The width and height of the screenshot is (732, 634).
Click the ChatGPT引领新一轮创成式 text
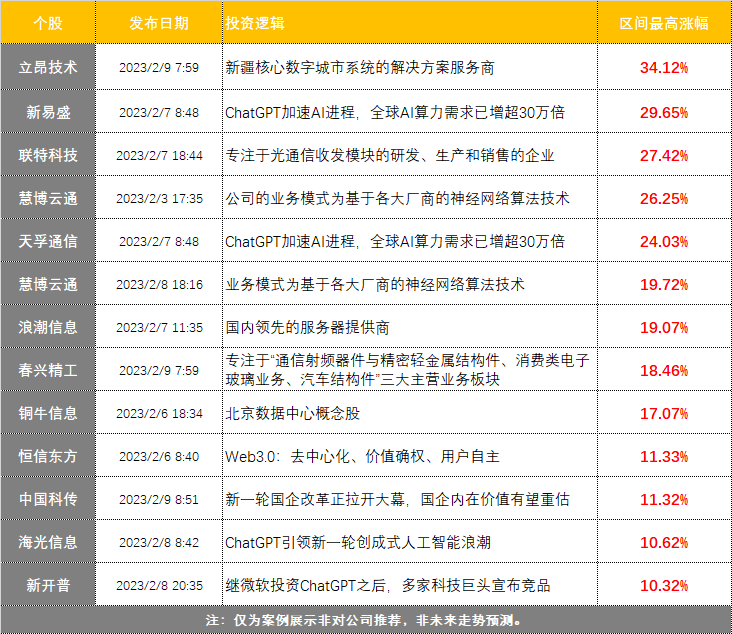pyautogui.click(x=358, y=542)
